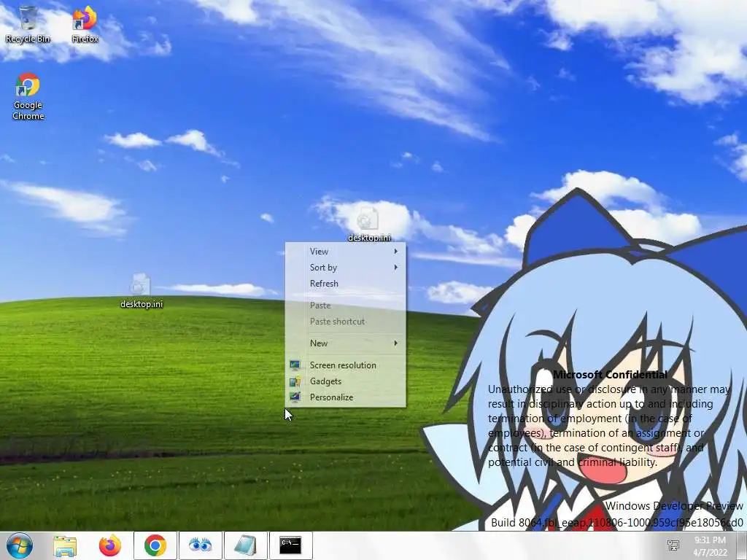
Task: Click the network tray icon
Action: click(x=673, y=545)
